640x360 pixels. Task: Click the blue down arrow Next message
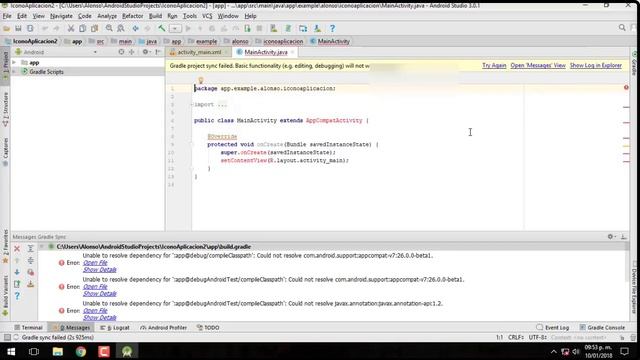pyautogui.click(x=17, y=272)
